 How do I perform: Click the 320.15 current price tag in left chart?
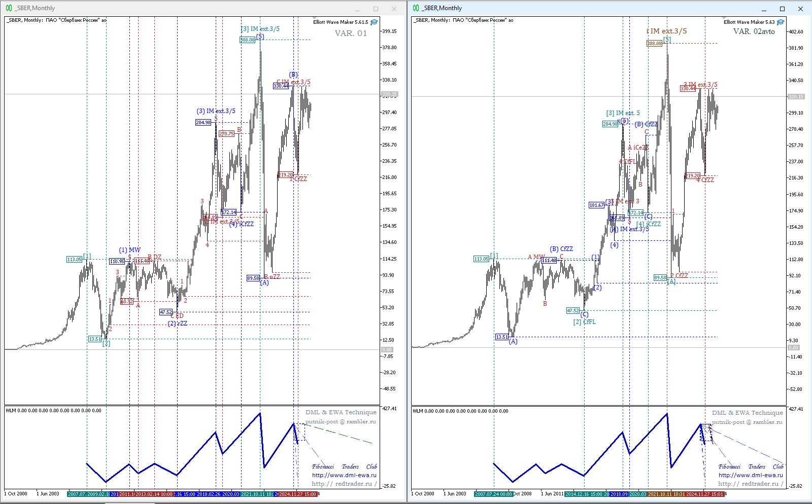click(389, 94)
